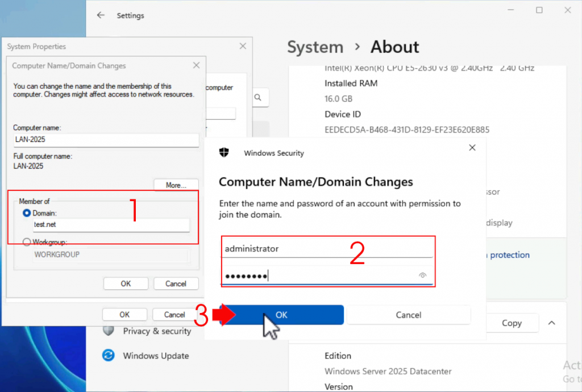The height and width of the screenshot is (392, 582).
Task: Click the Windows Update icon in sidebar
Action: [x=109, y=356]
